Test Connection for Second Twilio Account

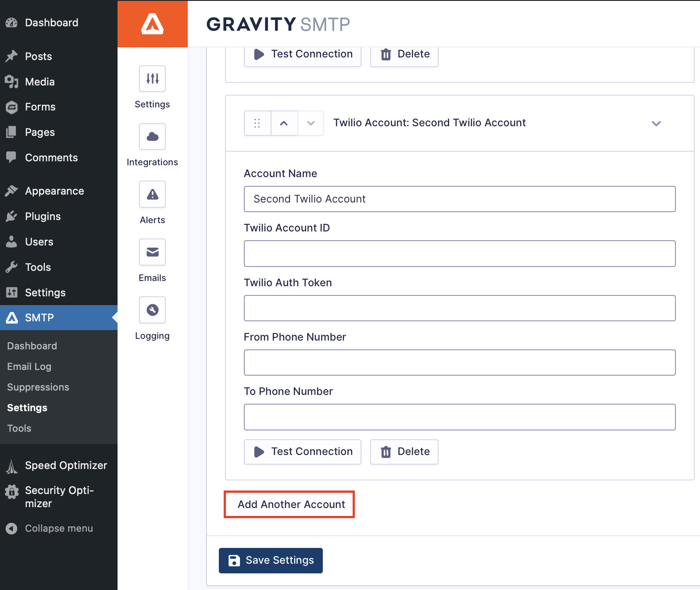pyautogui.click(x=303, y=452)
